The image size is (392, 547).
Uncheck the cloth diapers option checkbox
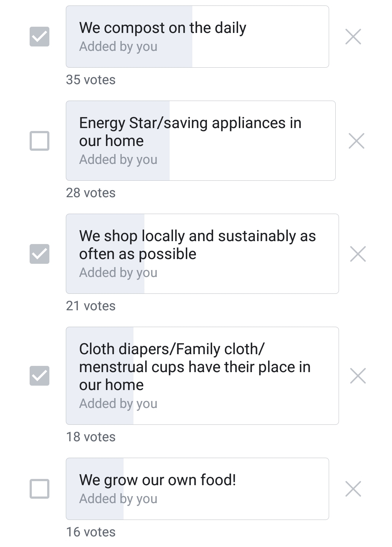39,376
